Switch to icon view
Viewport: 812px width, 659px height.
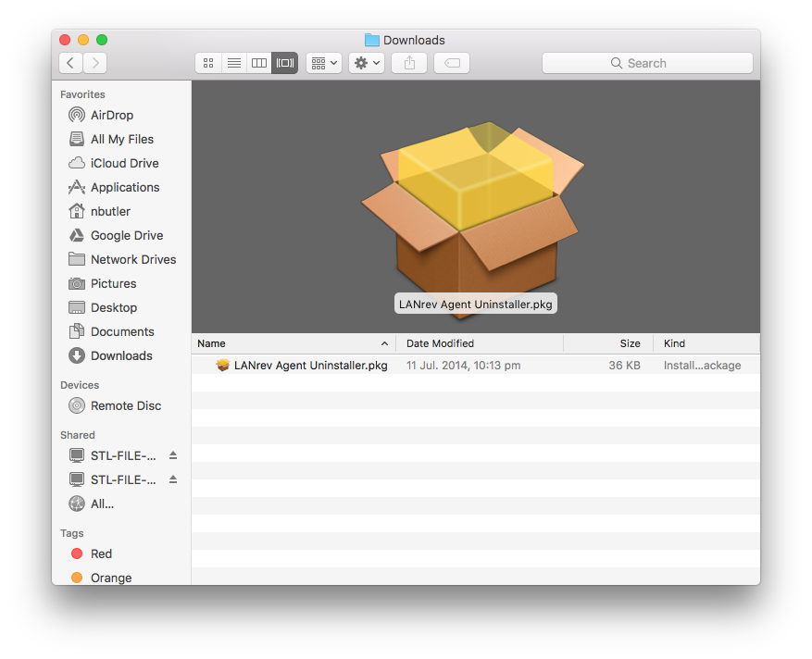(x=208, y=63)
